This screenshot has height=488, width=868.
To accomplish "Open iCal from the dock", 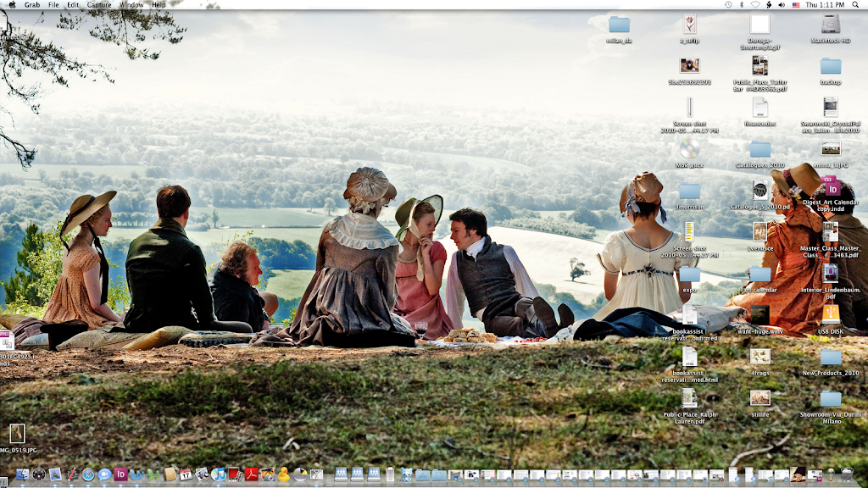I will pos(186,474).
